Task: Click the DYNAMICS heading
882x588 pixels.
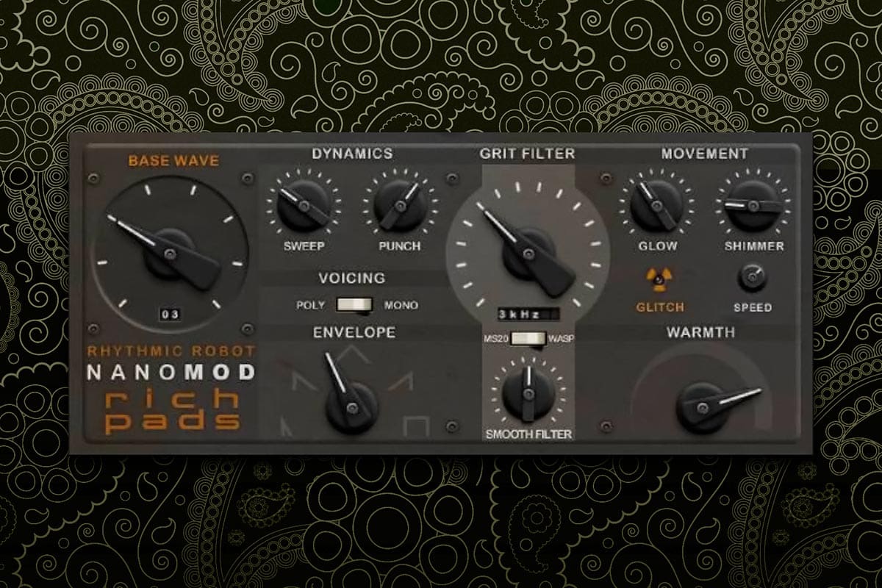Action: [352, 154]
